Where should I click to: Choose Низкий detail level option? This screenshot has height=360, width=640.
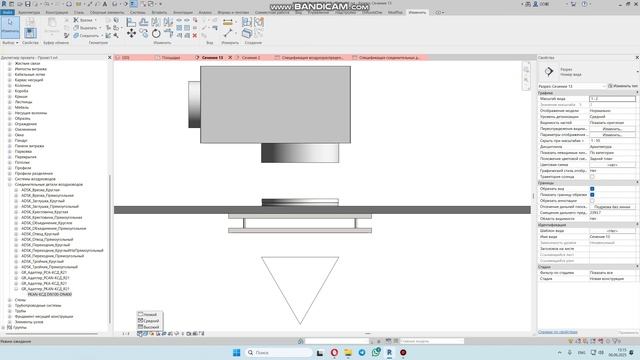tap(148, 315)
